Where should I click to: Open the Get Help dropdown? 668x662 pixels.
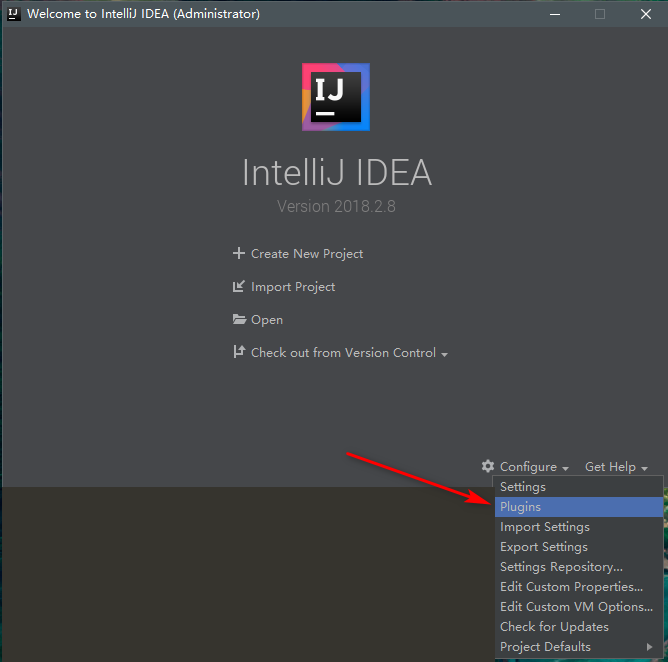click(x=616, y=467)
